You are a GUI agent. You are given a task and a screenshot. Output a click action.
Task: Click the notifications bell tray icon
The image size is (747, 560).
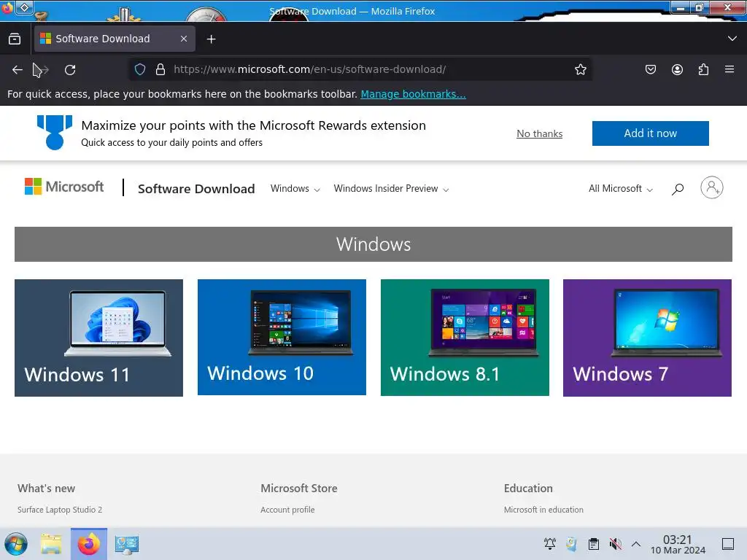click(x=550, y=543)
